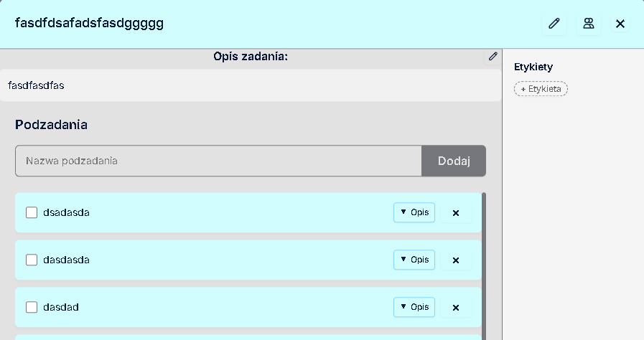The height and width of the screenshot is (340, 644).
Task: Open the assign users icon
Action: 588,24
